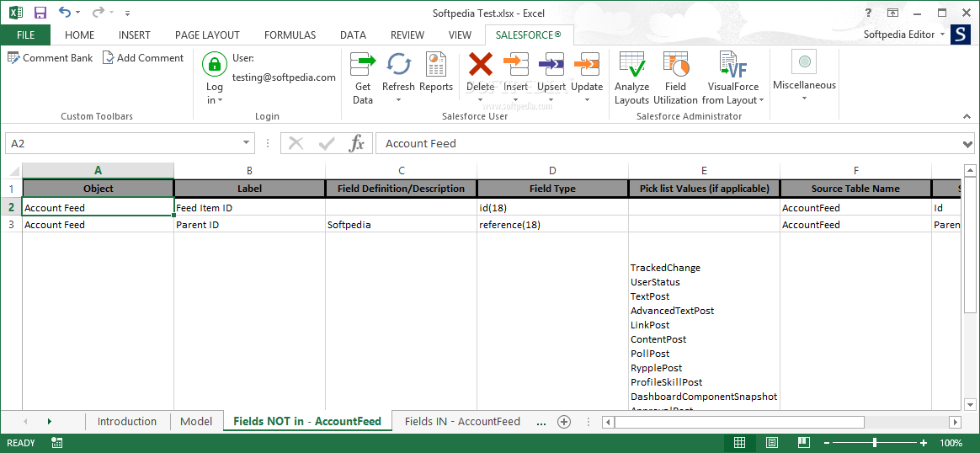This screenshot has width=980, height=453.
Task: Expand the Insert dropdown arrow
Action: (515, 100)
